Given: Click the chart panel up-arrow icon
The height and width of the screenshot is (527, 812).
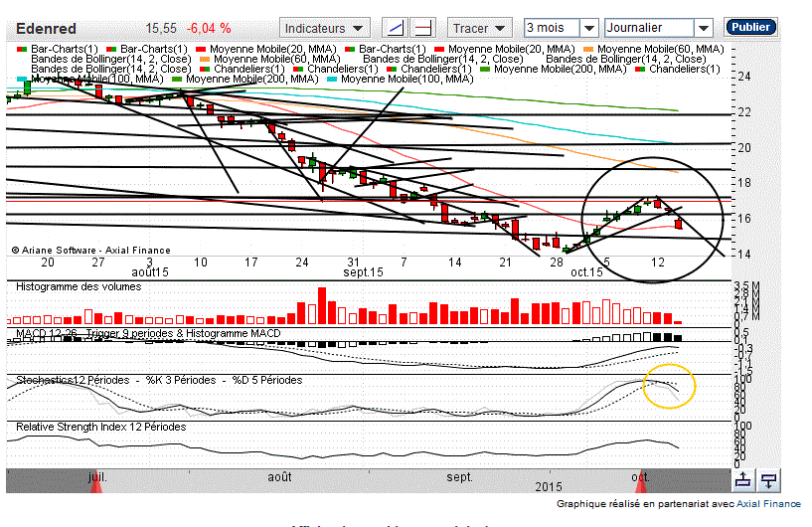Looking at the screenshot, I should [743, 480].
